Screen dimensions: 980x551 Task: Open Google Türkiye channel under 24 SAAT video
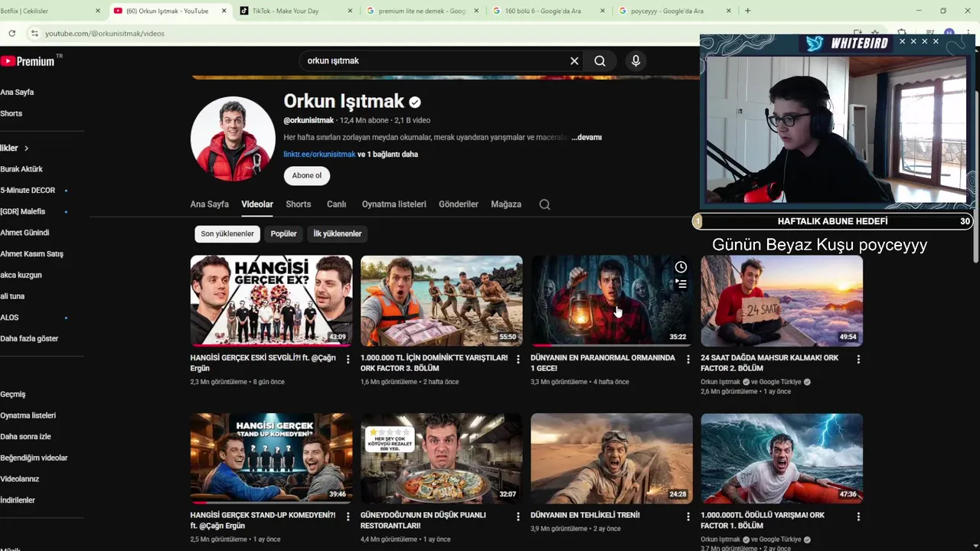click(x=782, y=382)
